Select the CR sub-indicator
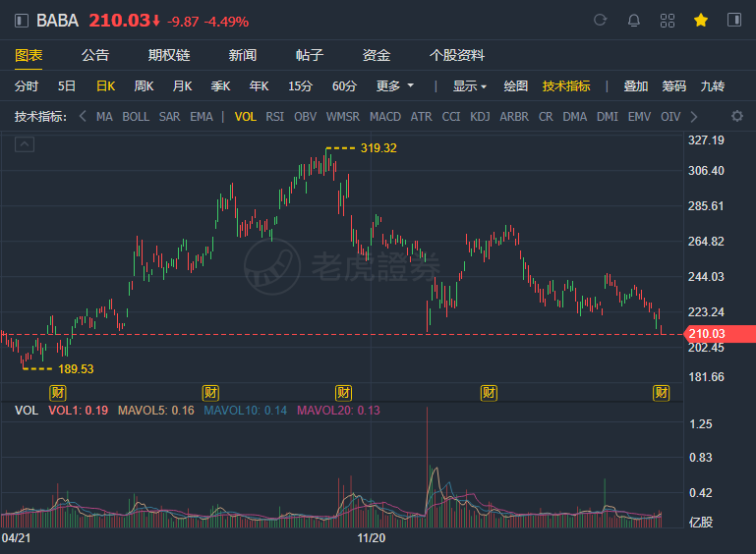Viewport: 756px width, 554px height. coord(546,117)
